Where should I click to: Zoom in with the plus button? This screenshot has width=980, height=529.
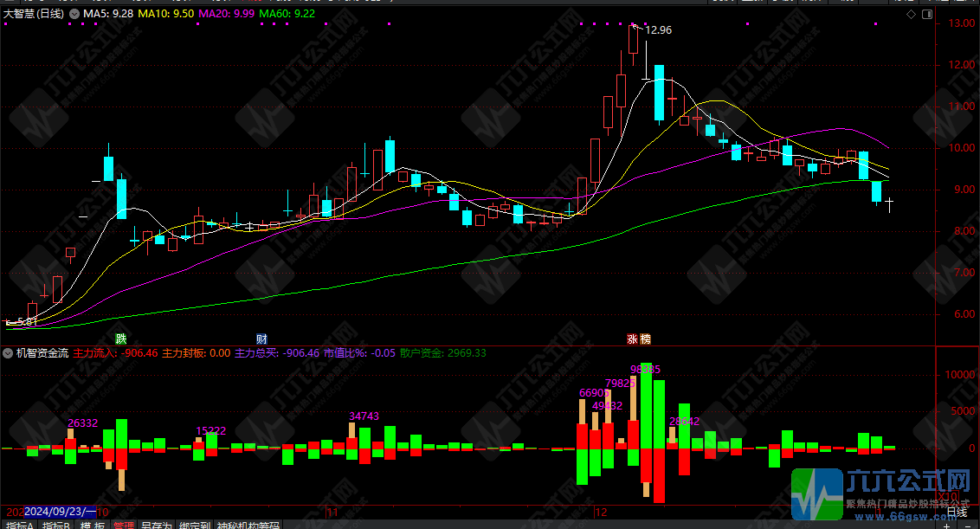(946, 525)
